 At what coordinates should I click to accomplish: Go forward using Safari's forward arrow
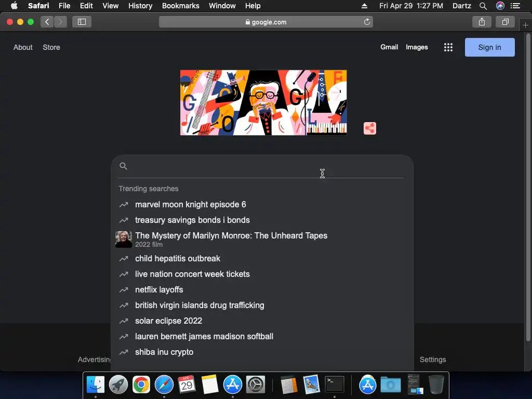click(x=60, y=22)
